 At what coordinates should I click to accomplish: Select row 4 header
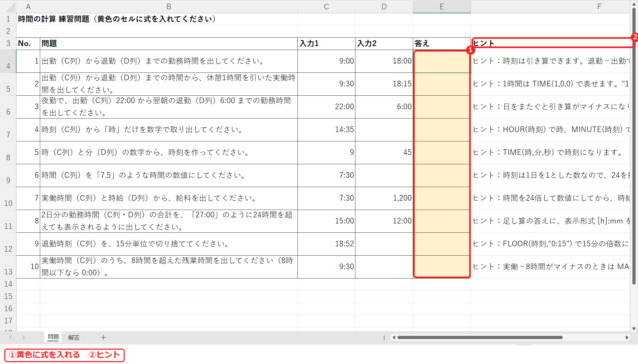click(x=8, y=61)
